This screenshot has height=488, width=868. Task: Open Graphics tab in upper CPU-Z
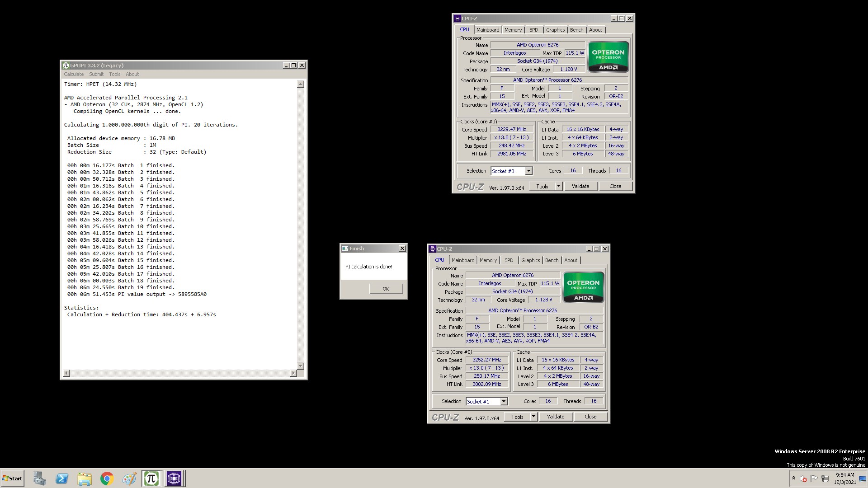tap(555, 30)
